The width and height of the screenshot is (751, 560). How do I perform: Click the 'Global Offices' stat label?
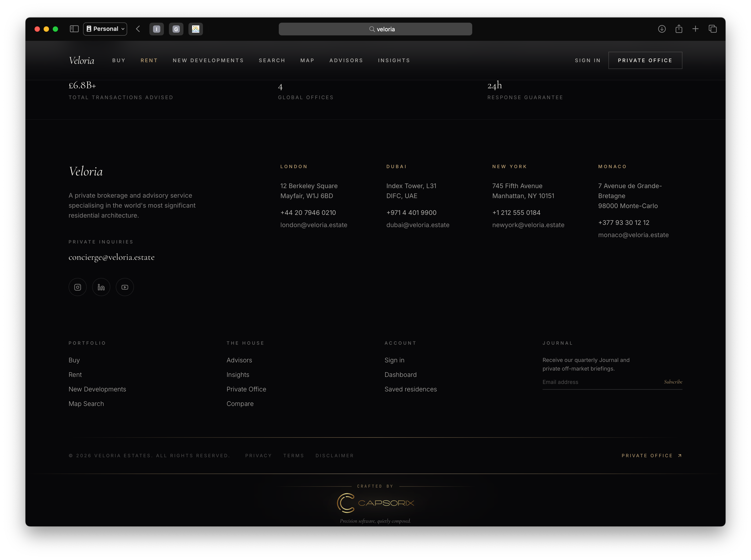[x=306, y=98]
